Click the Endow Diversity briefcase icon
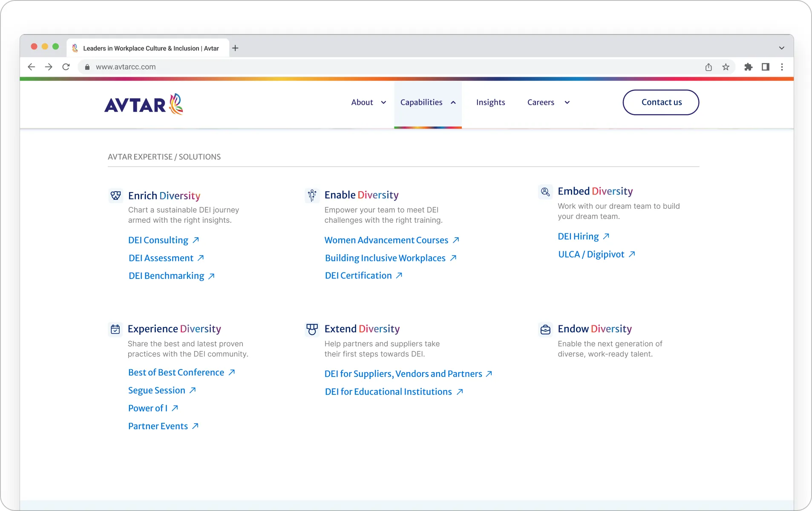812x511 pixels. [x=545, y=330]
